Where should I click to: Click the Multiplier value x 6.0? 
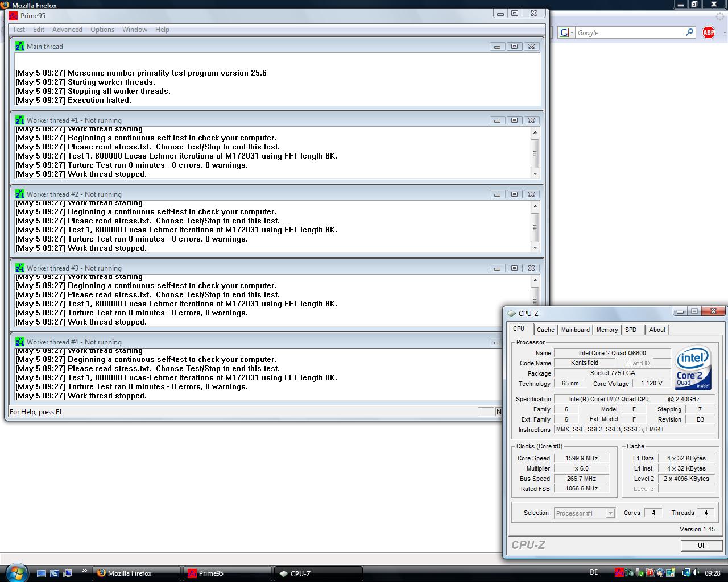click(581, 468)
